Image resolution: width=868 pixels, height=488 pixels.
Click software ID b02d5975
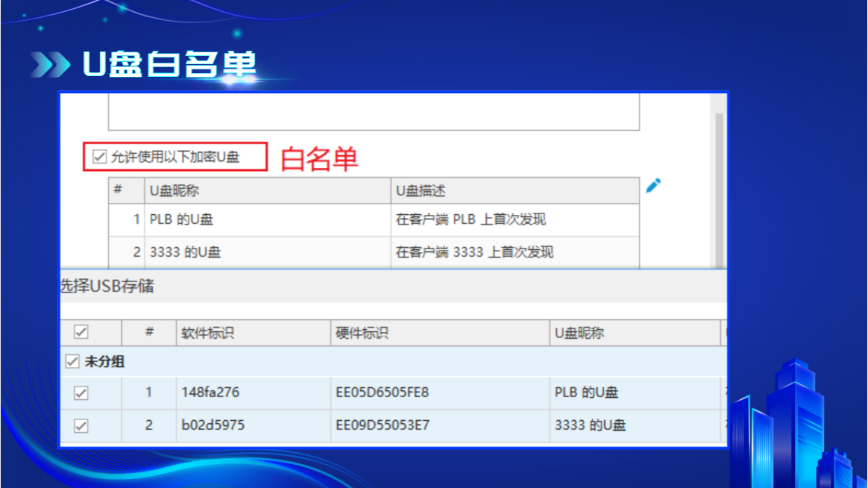pos(213,425)
